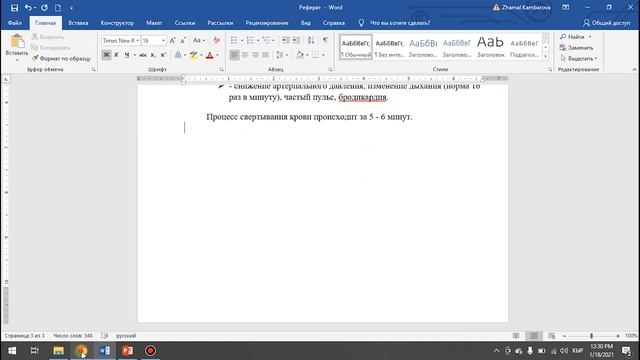Create a multilevel list

click(267, 40)
